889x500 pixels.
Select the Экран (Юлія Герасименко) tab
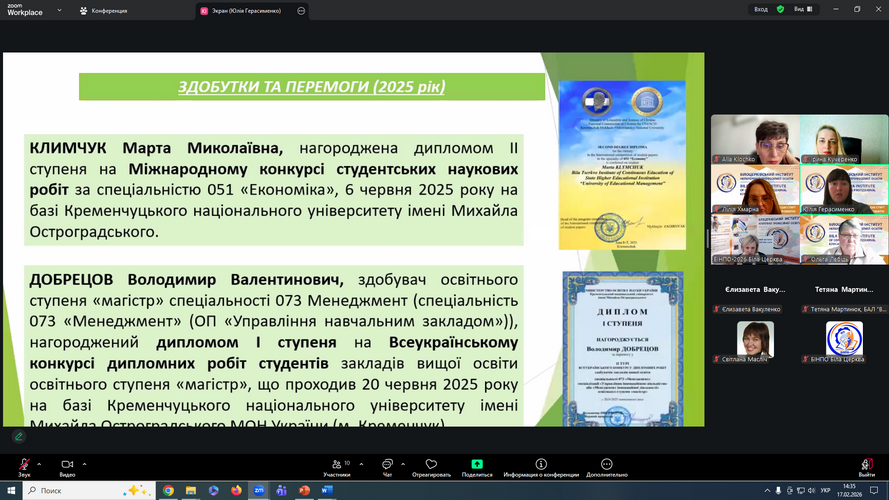click(x=244, y=10)
